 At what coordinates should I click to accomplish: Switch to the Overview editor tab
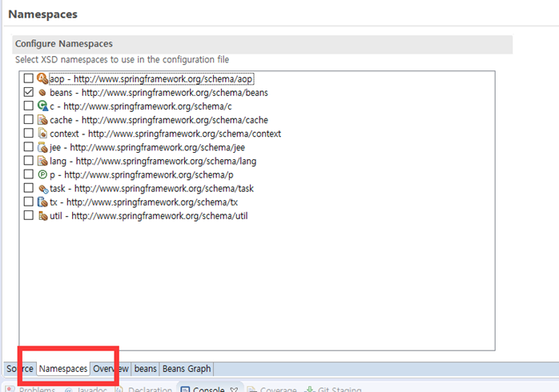pyautogui.click(x=111, y=369)
